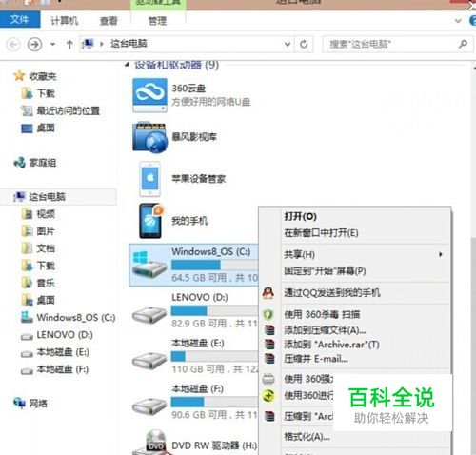The width and height of the screenshot is (476, 455).
Task: Select the LENOVO (D:) drive icon in main pane
Action: tap(149, 315)
